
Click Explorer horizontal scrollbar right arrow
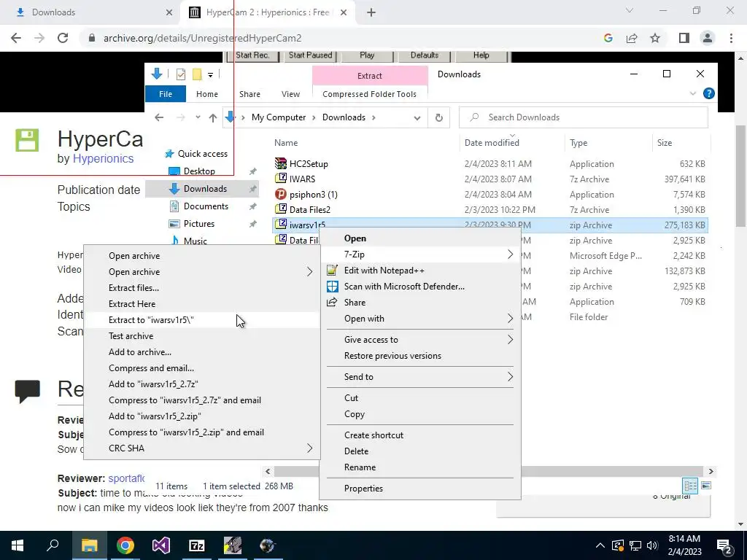pos(711,472)
